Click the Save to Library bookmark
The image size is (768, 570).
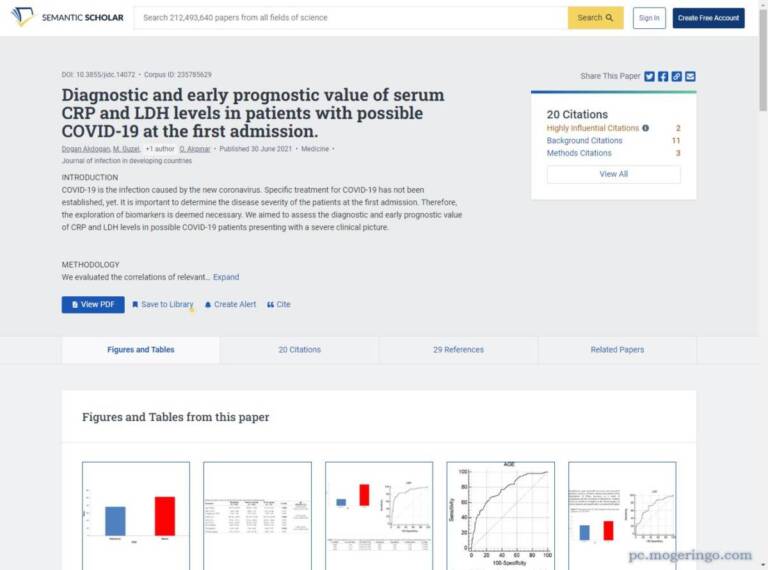162,304
